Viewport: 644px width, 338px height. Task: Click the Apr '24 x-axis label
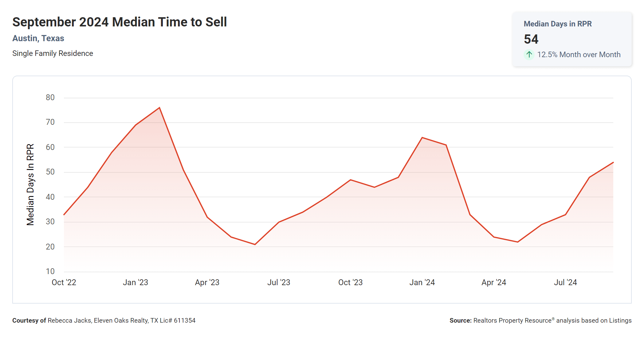[494, 282]
